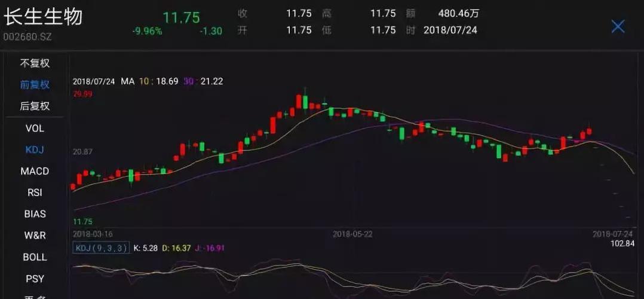Open the KDJ(9,3,3) parameter box

coord(101,248)
